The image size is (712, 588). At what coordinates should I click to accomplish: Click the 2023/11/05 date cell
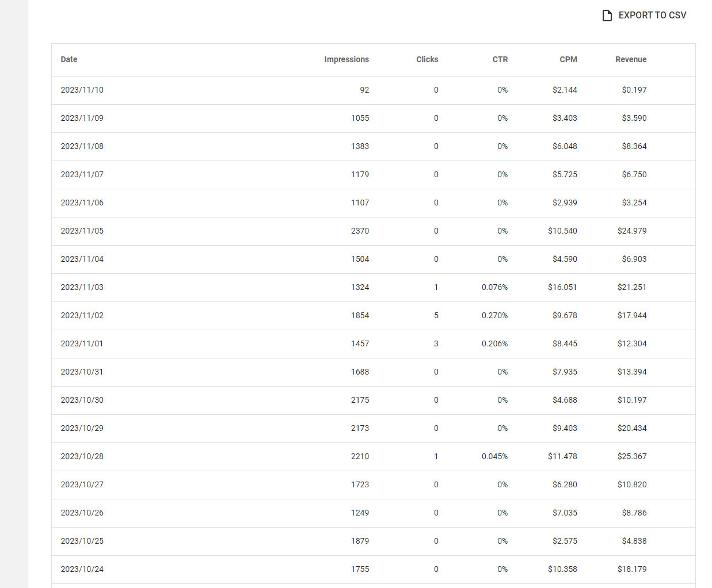point(82,231)
